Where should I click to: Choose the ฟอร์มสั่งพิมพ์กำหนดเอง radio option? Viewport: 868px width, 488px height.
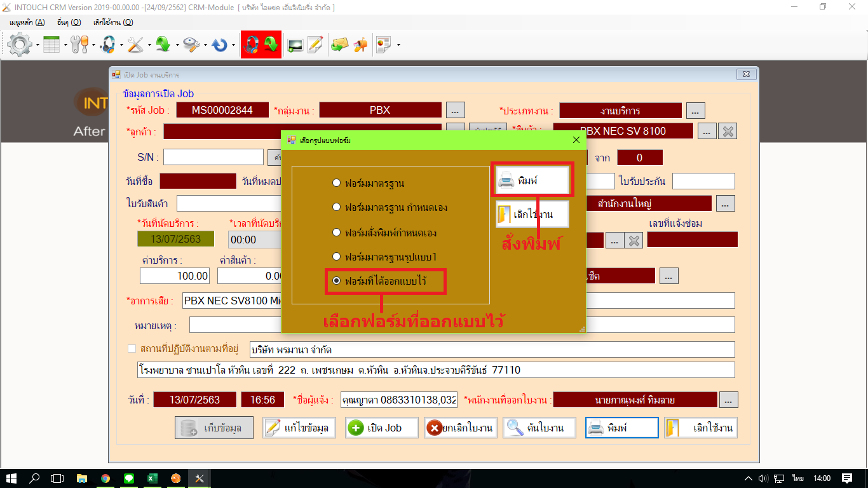[x=337, y=233]
